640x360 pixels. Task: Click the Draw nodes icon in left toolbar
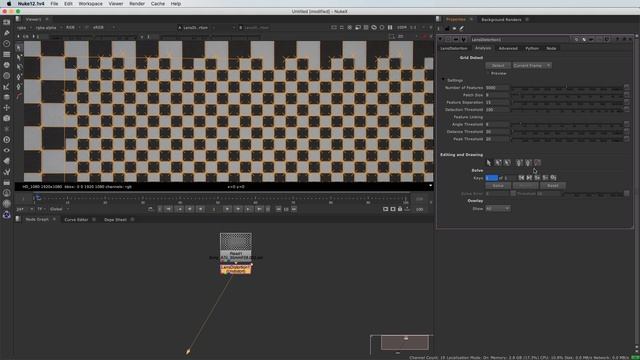coord(7,33)
